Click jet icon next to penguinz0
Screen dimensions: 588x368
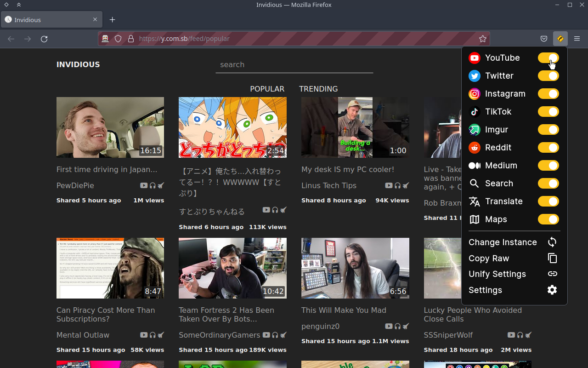pos(406,326)
